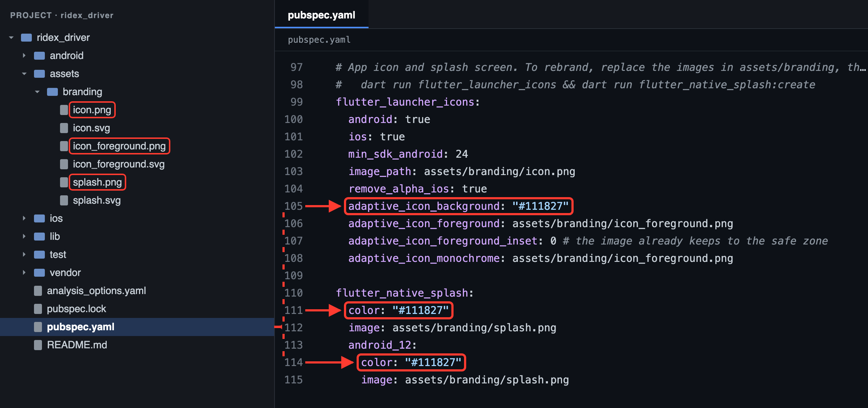The height and width of the screenshot is (408, 868).
Task: Expand the ios folder arrow
Action: [24, 218]
